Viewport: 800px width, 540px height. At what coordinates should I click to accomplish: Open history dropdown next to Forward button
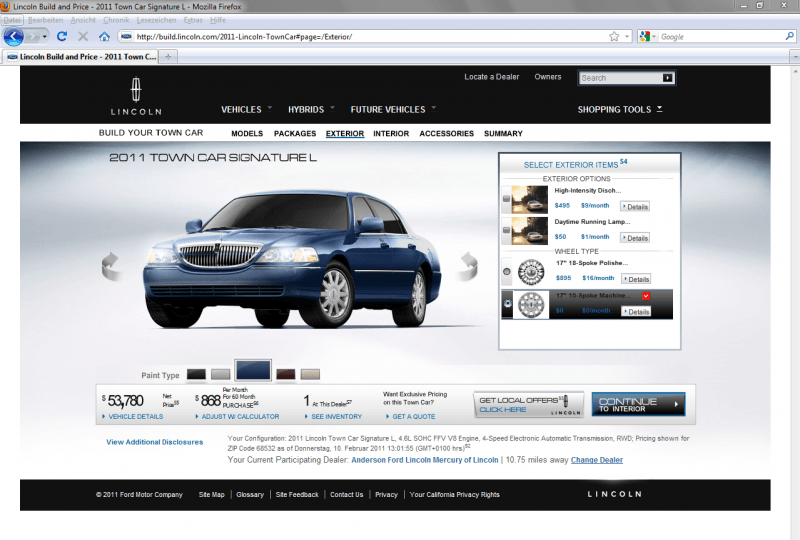44,37
